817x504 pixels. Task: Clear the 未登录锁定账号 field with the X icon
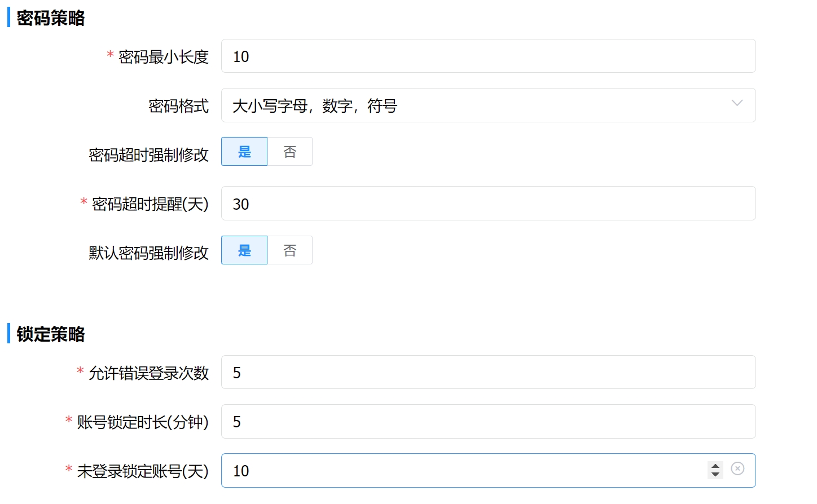pyautogui.click(x=737, y=468)
